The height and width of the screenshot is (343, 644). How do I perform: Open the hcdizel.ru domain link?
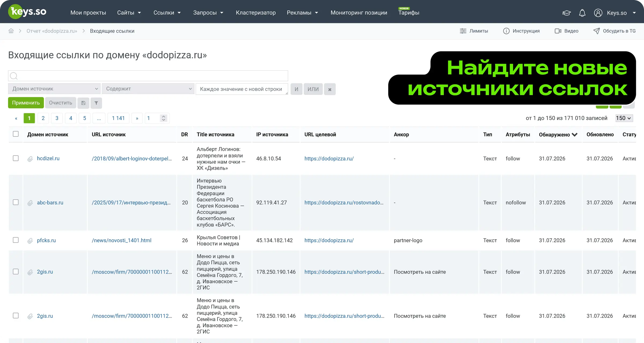[48, 158]
